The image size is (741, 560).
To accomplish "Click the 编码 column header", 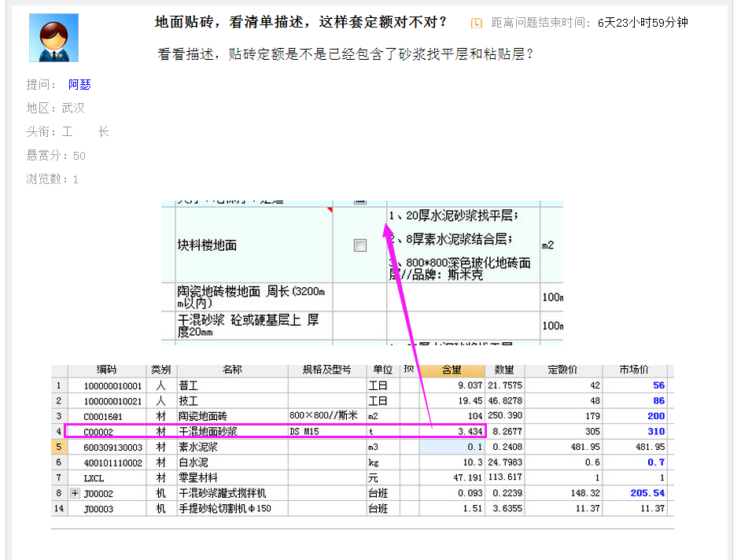I will click(107, 370).
